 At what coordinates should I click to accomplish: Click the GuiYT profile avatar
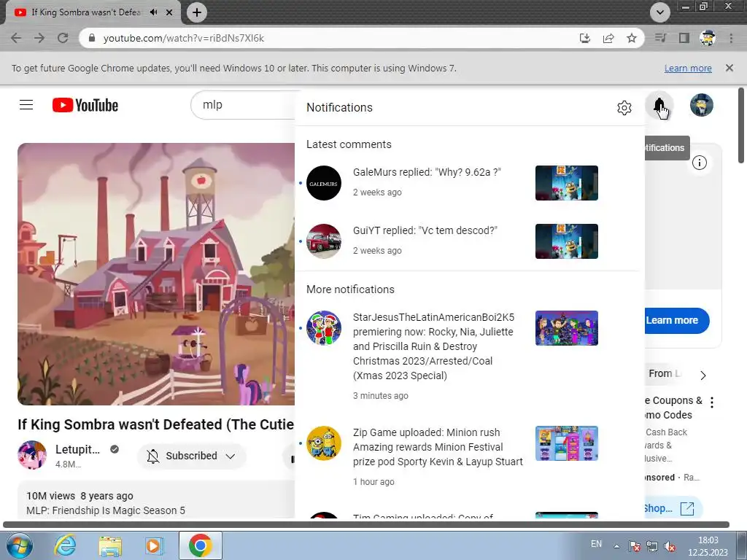pyautogui.click(x=323, y=241)
